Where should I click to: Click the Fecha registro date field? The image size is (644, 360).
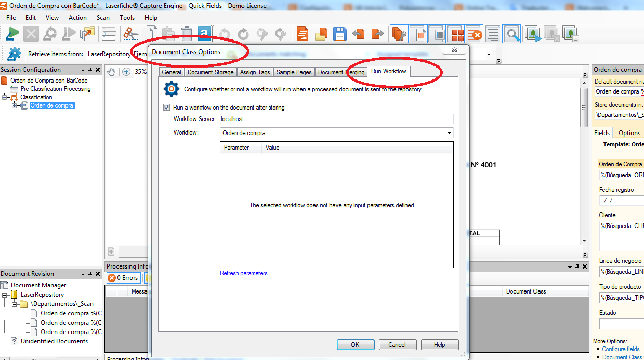pos(621,201)
